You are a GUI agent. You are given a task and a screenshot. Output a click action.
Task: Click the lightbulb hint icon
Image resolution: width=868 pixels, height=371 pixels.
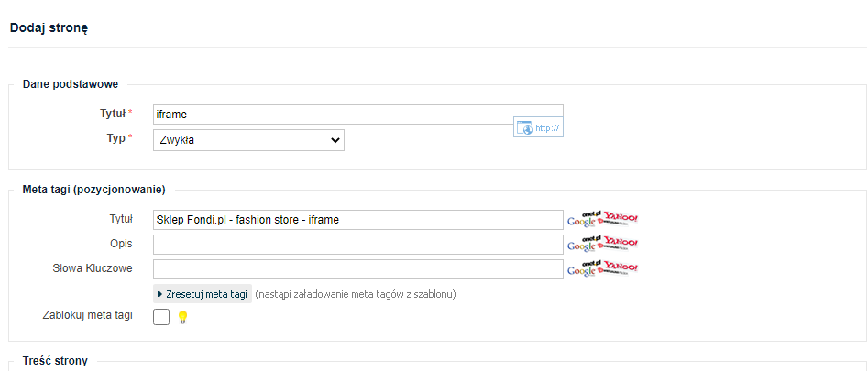182,317
